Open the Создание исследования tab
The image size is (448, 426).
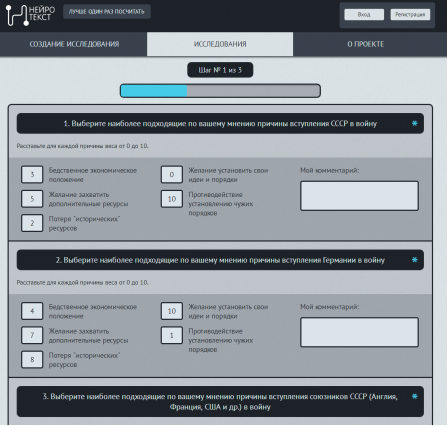coord(74,44)
